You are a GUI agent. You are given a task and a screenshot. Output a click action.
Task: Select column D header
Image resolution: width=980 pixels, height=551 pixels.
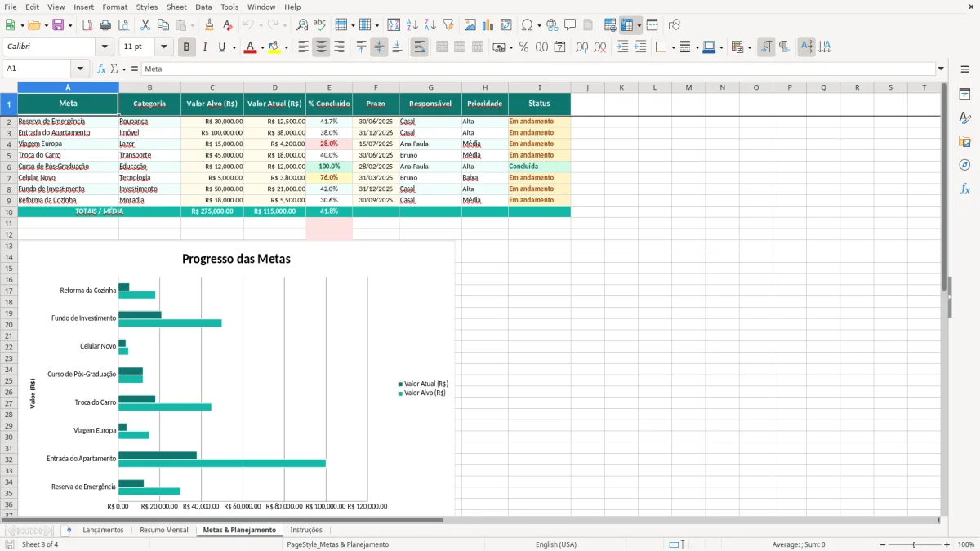(x=274, y=87)
